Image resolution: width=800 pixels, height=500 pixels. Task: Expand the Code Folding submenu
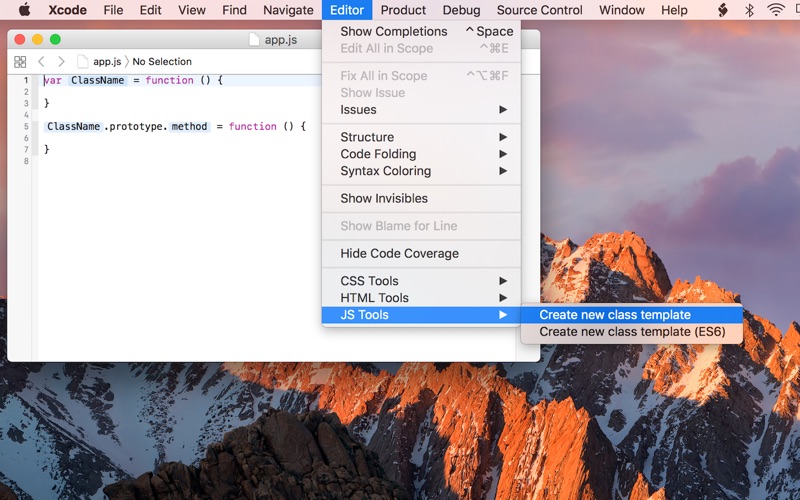[x=421, y=154]
